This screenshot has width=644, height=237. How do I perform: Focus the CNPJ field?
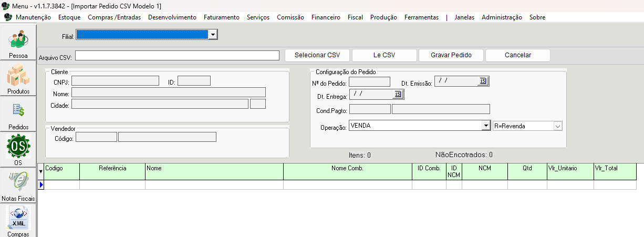[x=115, y=81]
